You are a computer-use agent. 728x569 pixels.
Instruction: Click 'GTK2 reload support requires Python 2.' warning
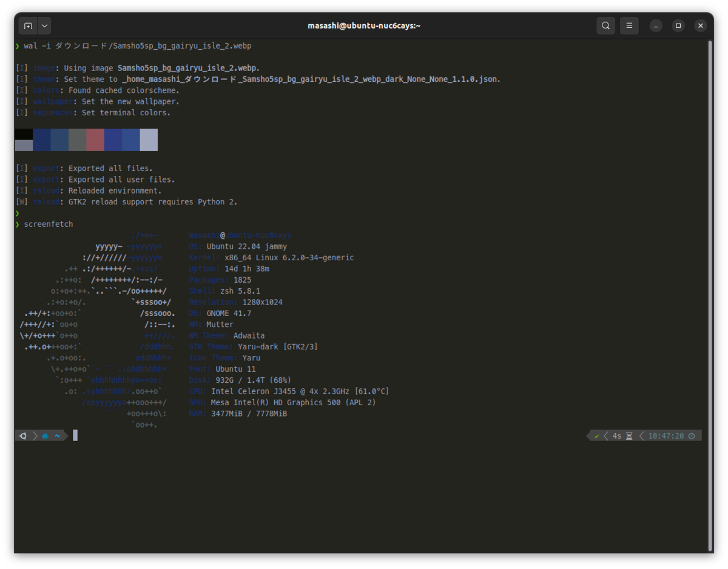(x=153, y=202)
